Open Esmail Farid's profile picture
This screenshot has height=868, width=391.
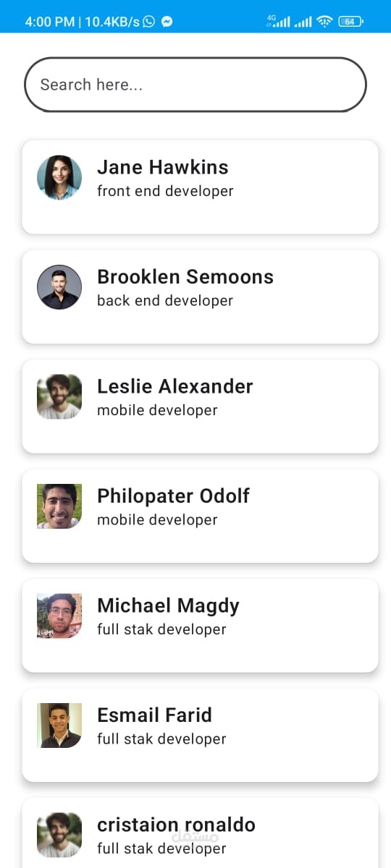click(59, 726)
